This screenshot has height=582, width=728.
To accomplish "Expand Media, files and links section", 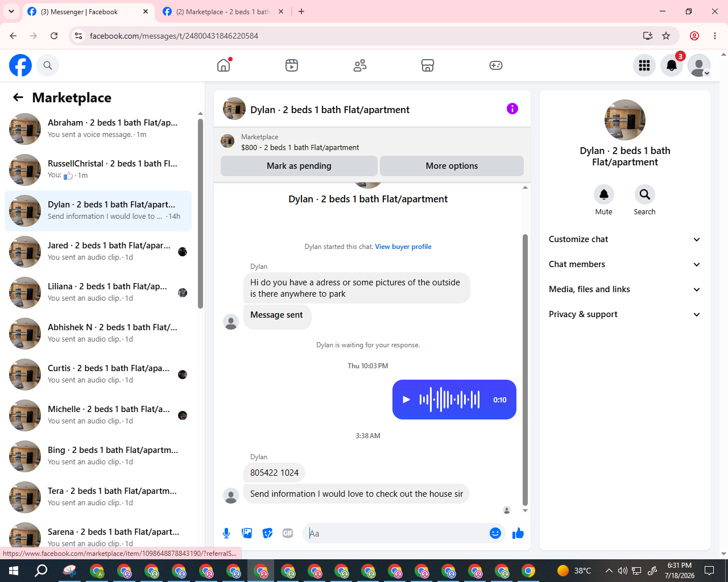I will pos(625,289).
